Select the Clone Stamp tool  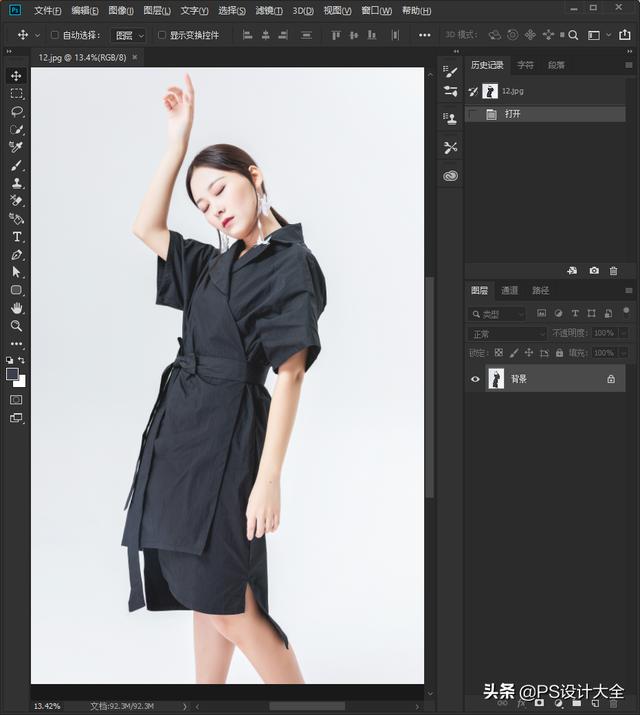pyautogui.click(x=16, y=183)
